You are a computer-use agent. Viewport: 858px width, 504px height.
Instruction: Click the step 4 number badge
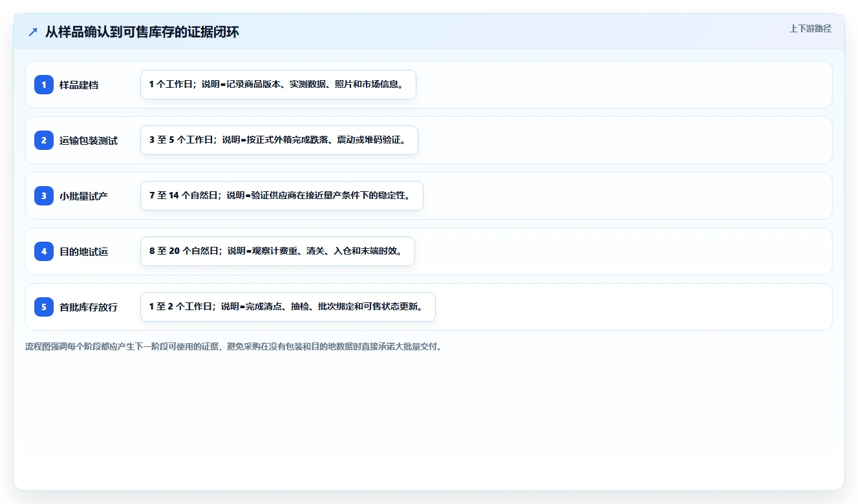pyautogui.click(x=44, y=251)
